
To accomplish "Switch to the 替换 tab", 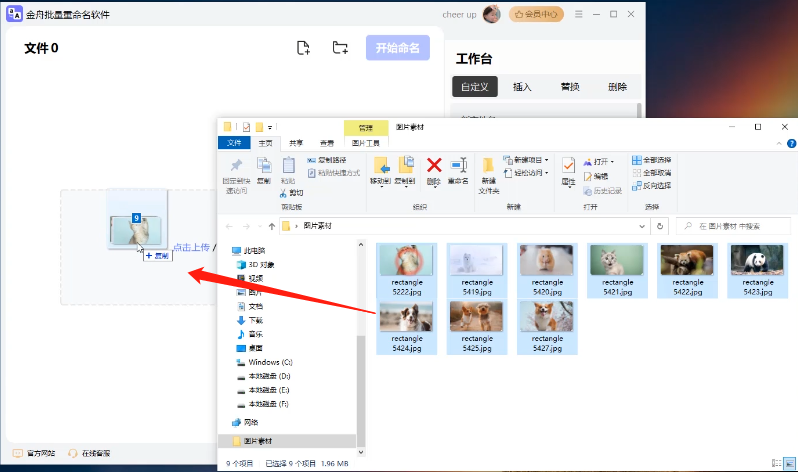I will click(570, 87).
